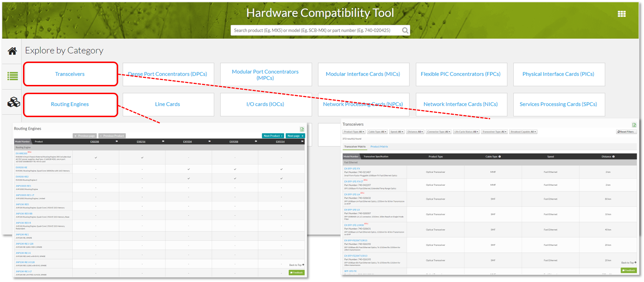The width and height of the screenshot is (644, 282).
Task: Focus the product search input field
Action: point(315,30)
